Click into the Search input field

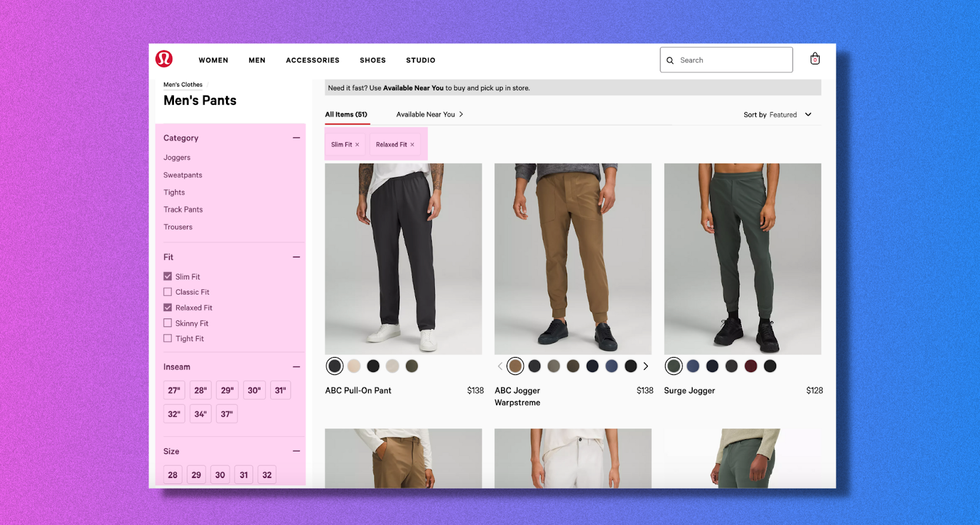coord(726,60)
